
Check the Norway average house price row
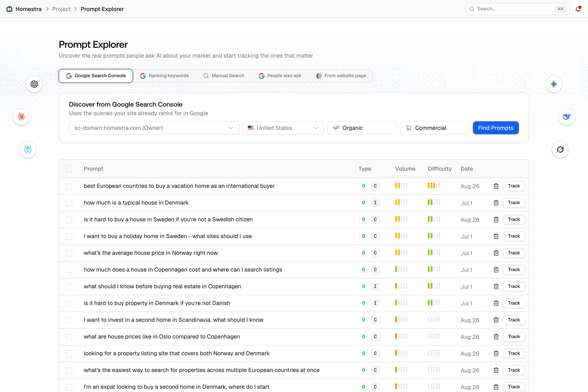[69, 253]
